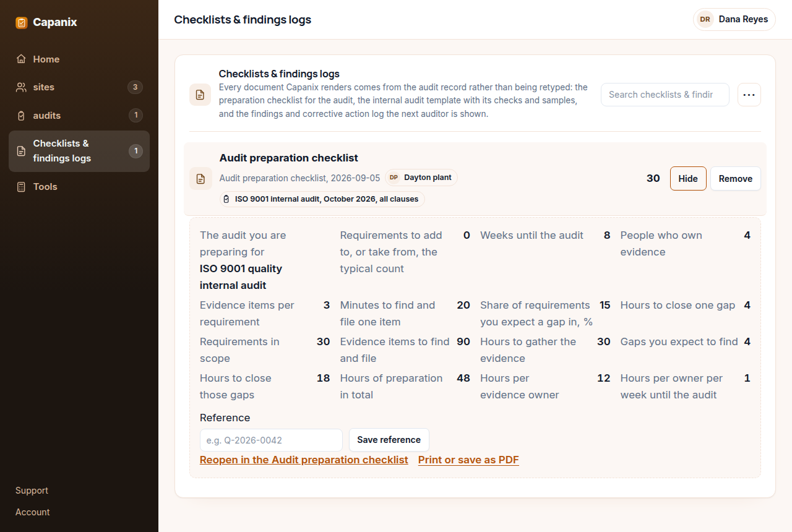Focus the Reference input field
This screenshot has height=532, width=792.
coord(271,440)
